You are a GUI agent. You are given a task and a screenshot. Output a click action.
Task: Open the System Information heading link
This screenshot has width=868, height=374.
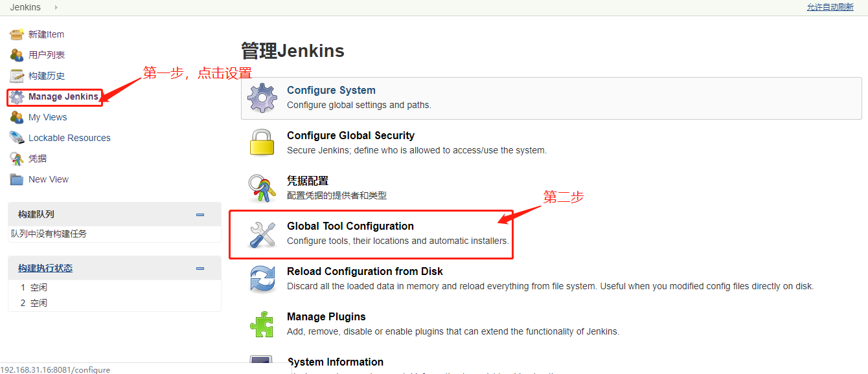click(336, 362)
